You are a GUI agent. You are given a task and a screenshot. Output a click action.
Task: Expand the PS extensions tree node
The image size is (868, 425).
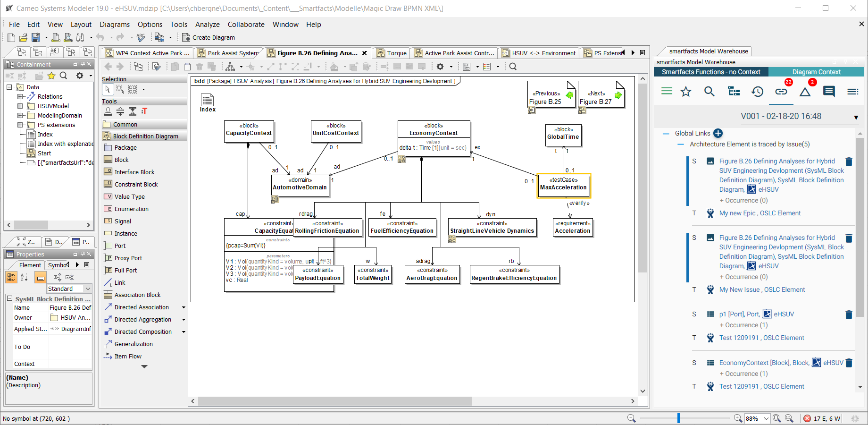20,125
